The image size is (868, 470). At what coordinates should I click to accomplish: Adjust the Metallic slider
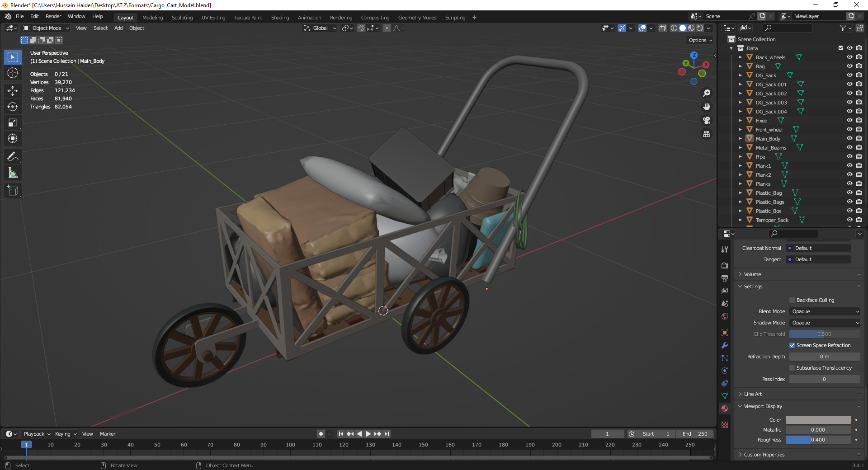pos(818,430)
